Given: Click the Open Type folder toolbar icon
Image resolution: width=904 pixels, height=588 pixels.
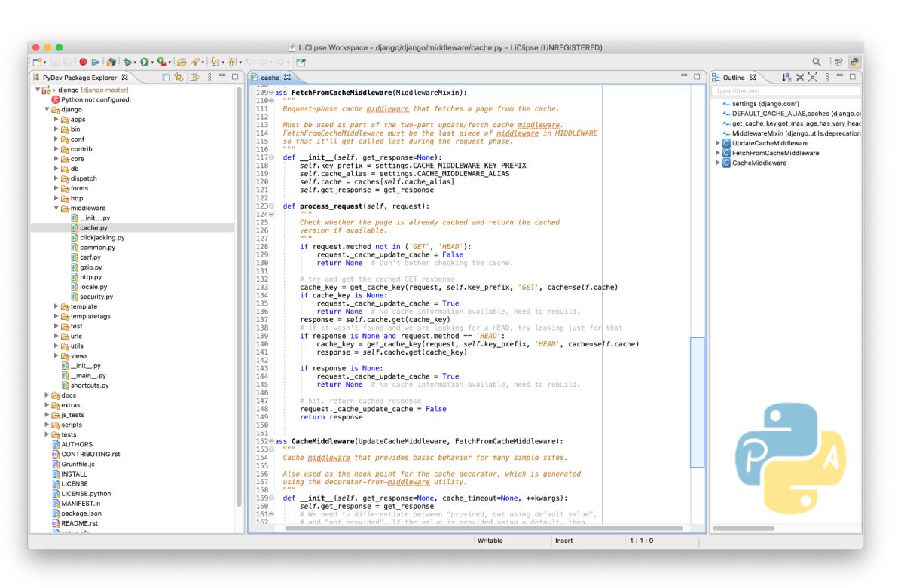Looking at the screenshot, I should pos(182,62).
